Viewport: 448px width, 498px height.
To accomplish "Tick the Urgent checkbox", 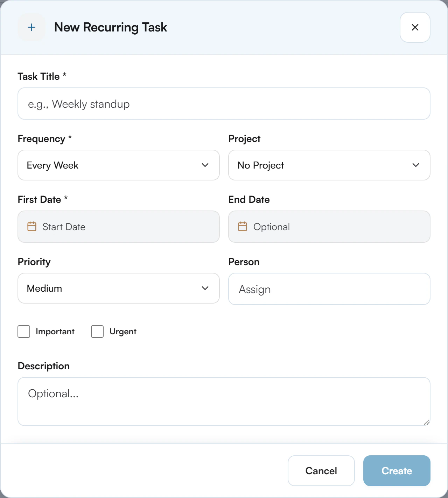I will click(x=97, y=332).
